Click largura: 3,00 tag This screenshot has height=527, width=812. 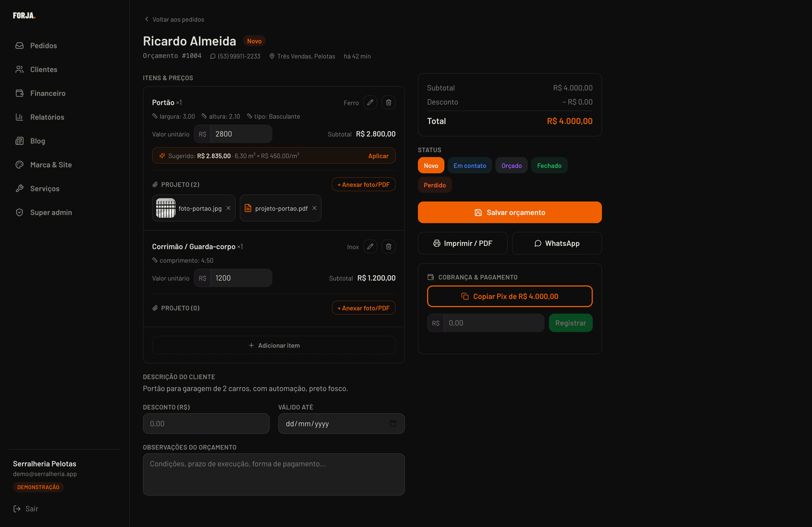click(174, 116)
